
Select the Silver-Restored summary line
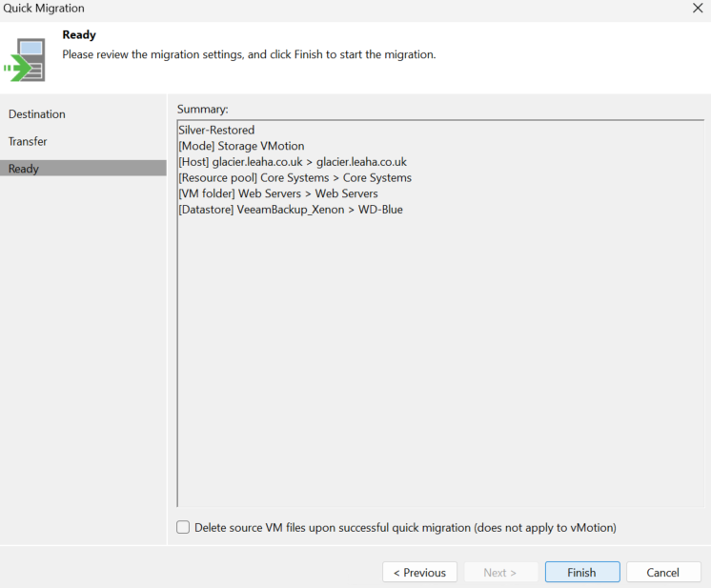point(216,131)
